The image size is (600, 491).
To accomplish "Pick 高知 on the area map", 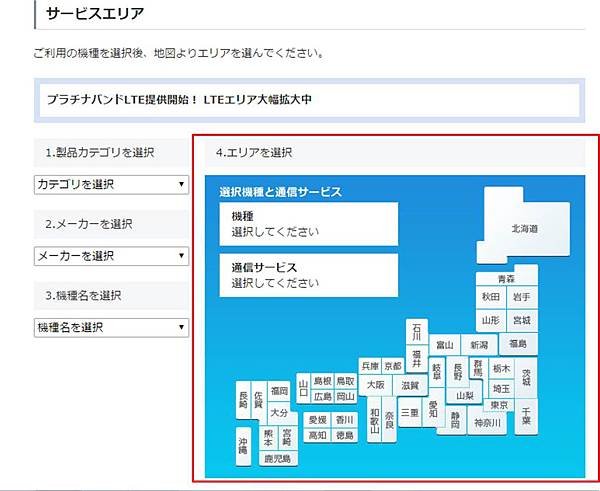I will (317, 435).
